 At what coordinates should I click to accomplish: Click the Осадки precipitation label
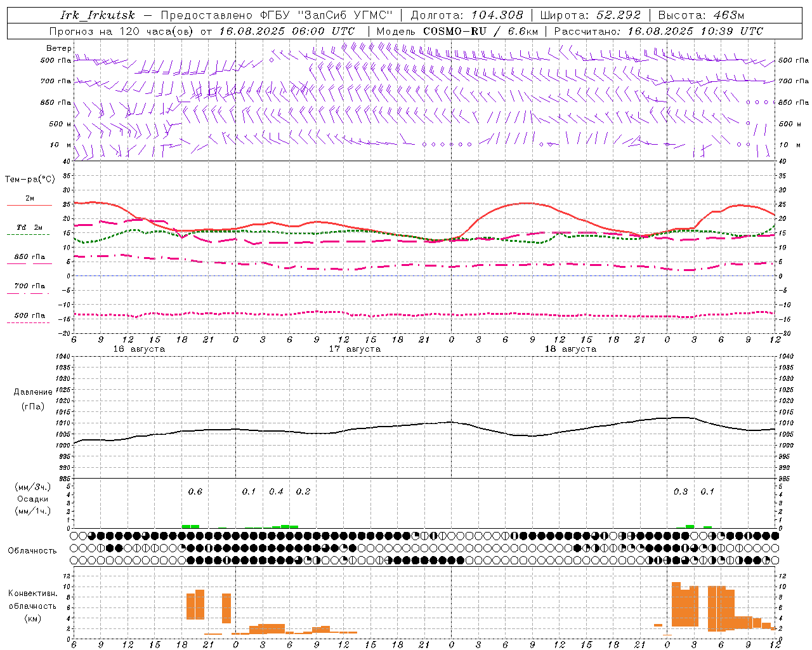(33, 499)
